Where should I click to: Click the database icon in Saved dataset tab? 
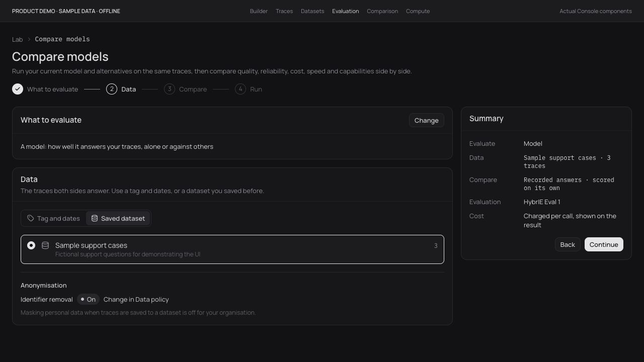pyautogui.click(x=95, y=218)
